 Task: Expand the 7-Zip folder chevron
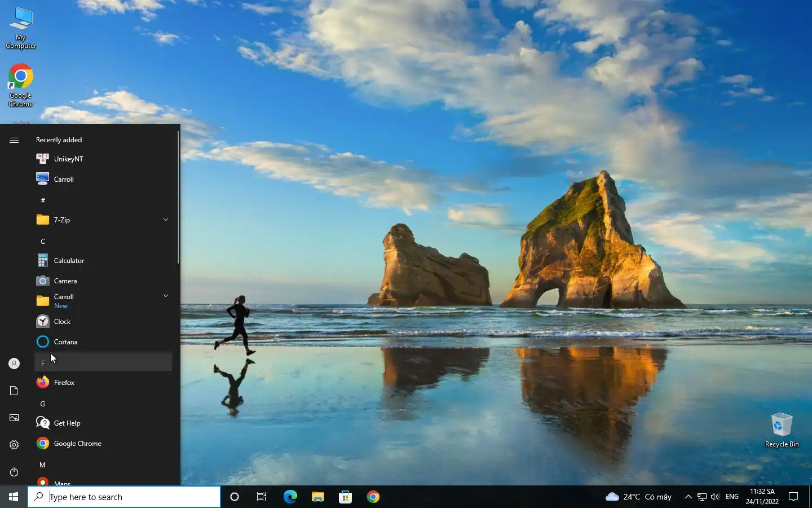coord(166,220)
